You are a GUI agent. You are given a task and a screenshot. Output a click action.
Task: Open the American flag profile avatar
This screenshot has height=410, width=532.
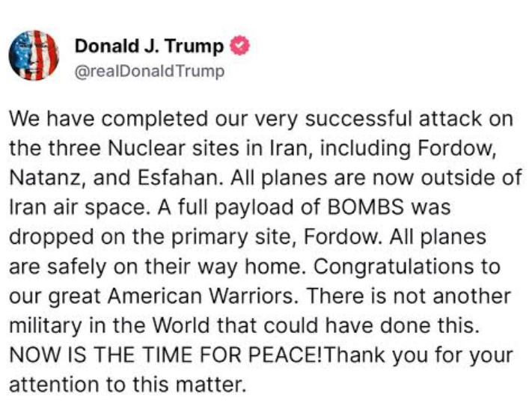click(34, 55)
